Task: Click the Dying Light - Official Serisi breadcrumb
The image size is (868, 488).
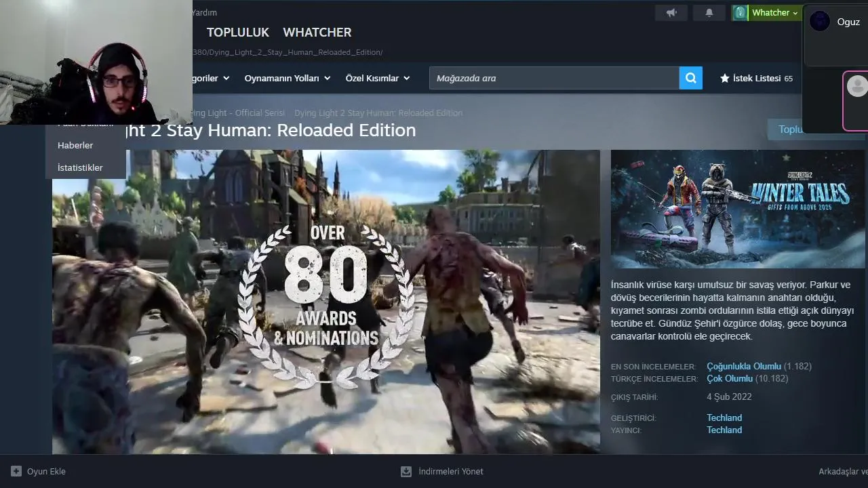Action: click(x=237, y=113)
